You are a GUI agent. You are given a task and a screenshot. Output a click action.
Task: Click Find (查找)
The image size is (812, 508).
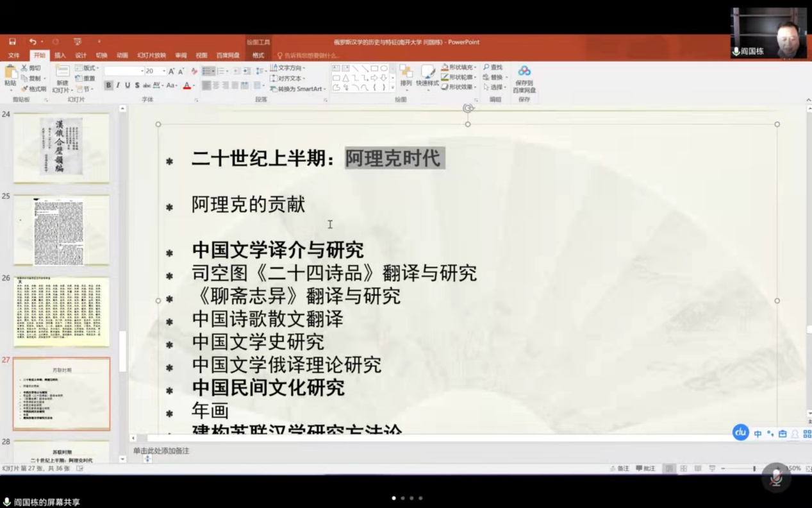(493, 67)
